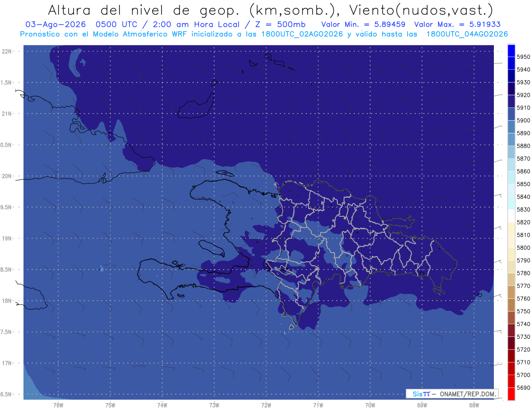Click the 5900 colorbar label

tap(523, 121)
